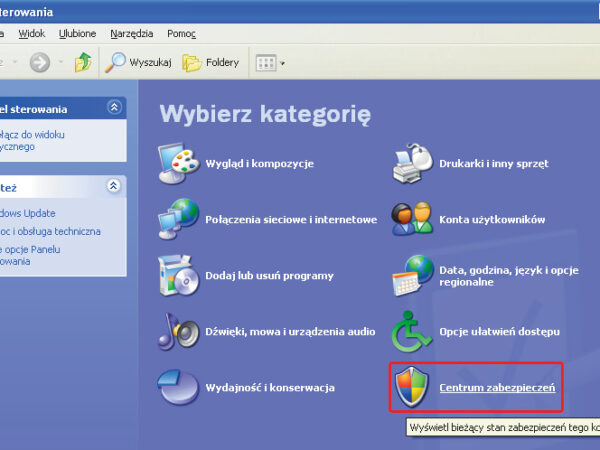This screenshot has width=600, height=450.
Task: Open the Pomoc menu
Action: pyautogui.click(x=182, y=33)
